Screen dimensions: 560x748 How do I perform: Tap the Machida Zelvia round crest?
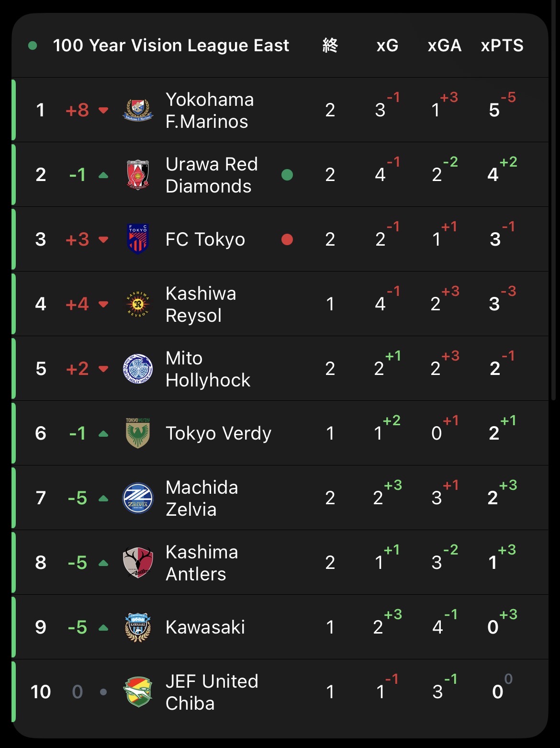click(x=138, y=498)
